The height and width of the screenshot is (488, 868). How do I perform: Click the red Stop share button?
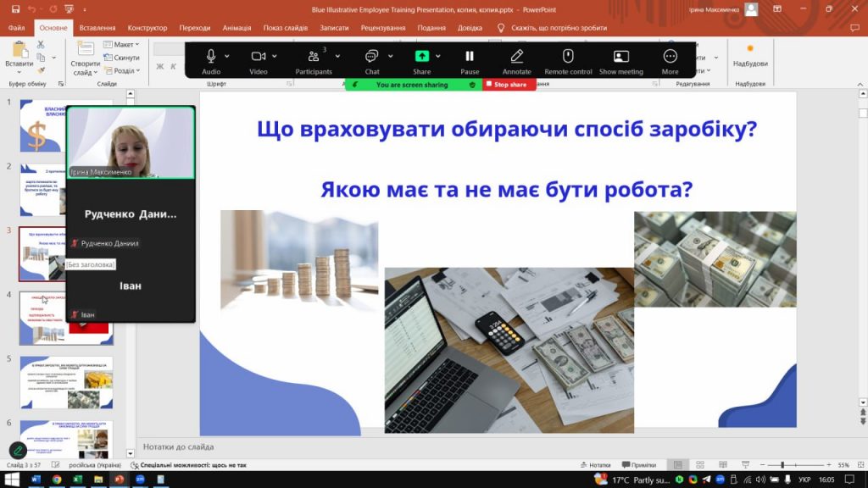509,85
